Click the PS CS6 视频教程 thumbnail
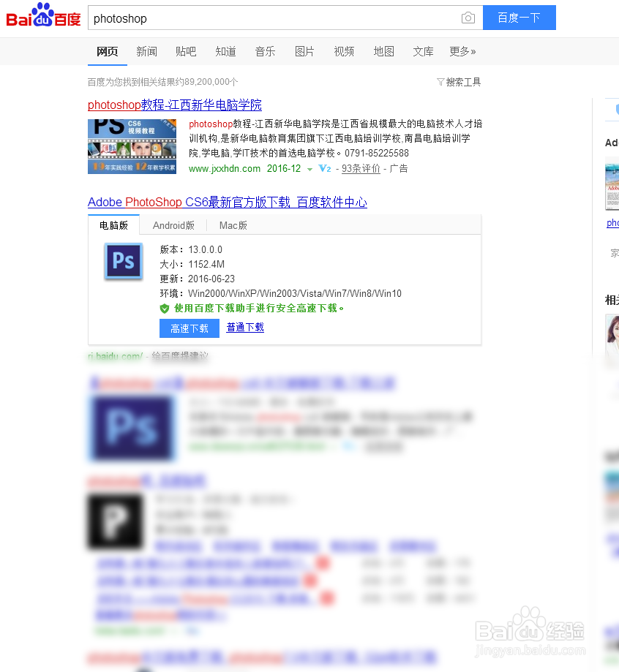The image size is (619, 672). (132, 146)
